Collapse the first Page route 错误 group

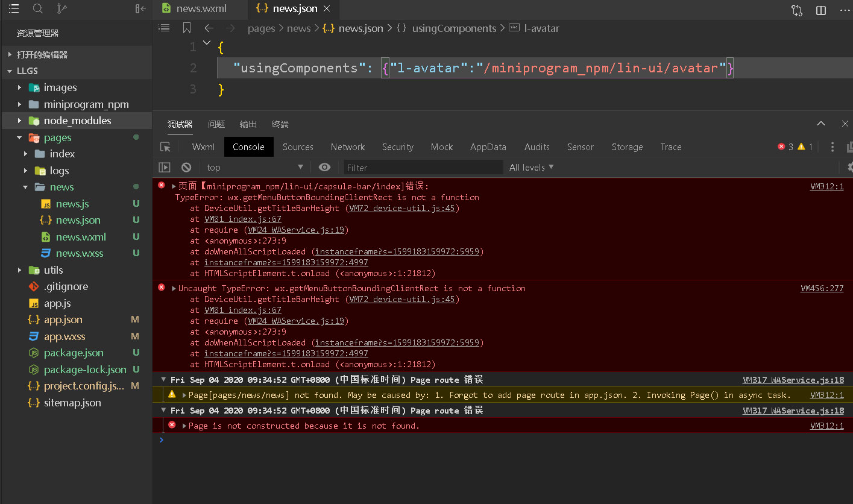pos(163,380)
